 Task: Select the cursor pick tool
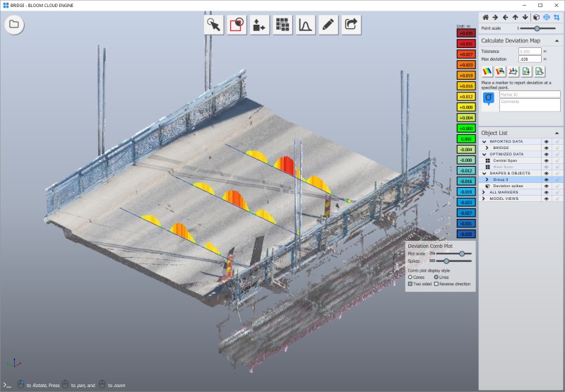point(214,25)
